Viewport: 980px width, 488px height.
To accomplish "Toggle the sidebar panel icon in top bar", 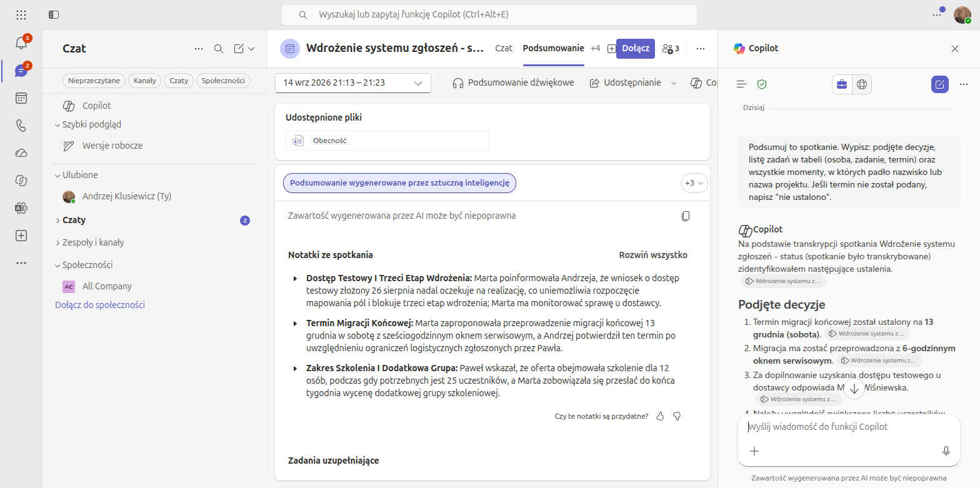I will point(54,14).
